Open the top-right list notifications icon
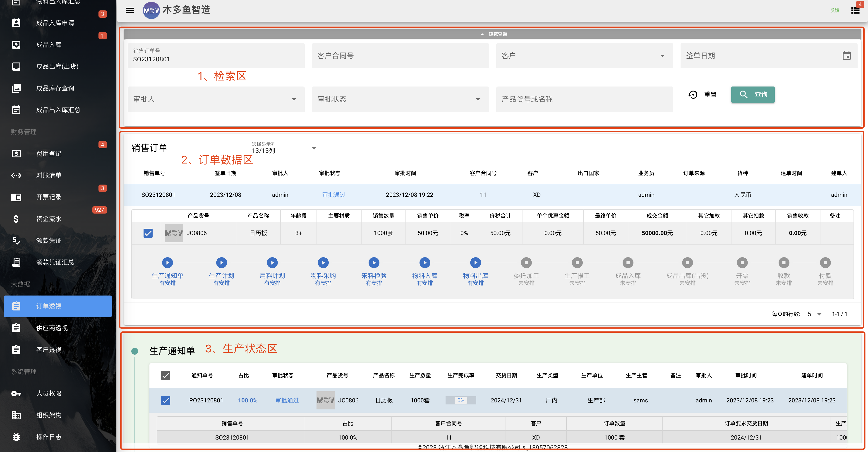868x452 pixels. (x=855, y=10)
